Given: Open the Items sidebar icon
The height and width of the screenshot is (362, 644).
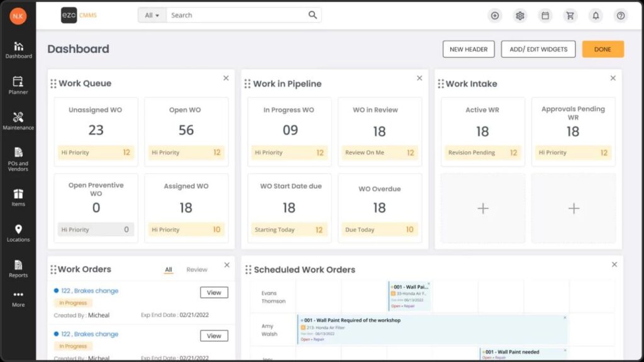Looking at the screenshot, I should click(18, 197).
